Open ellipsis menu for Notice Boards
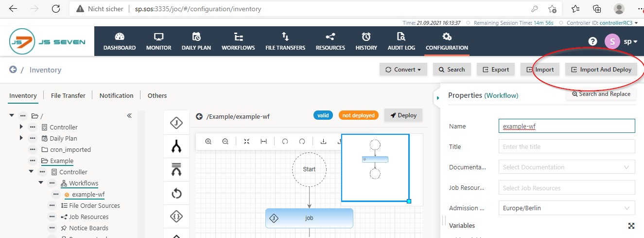Image resolution: width=644 pixels, height=238 pixels. (52, 228)
